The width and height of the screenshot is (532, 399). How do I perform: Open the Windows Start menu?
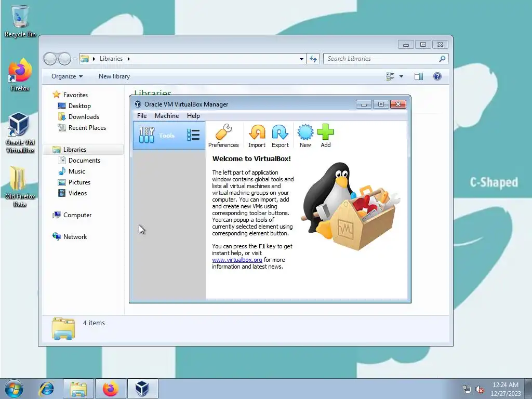(x=14, y=389)
